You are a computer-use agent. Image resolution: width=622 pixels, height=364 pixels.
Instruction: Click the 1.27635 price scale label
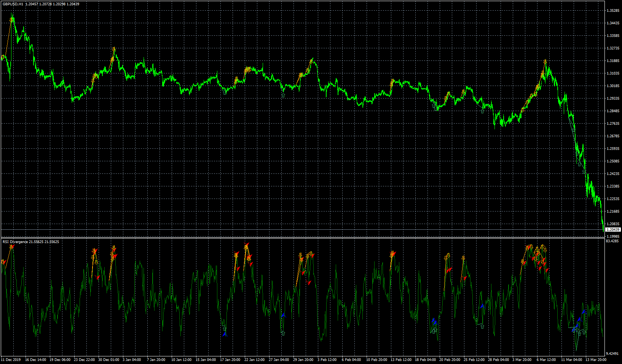click(613, 124)
